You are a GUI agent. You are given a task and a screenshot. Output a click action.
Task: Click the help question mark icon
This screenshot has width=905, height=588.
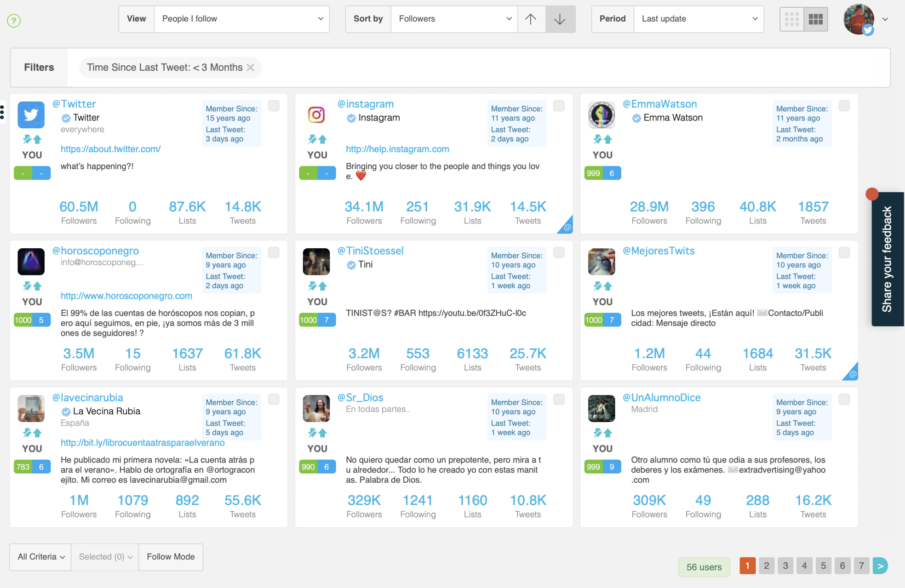click(x=13, y=20)
